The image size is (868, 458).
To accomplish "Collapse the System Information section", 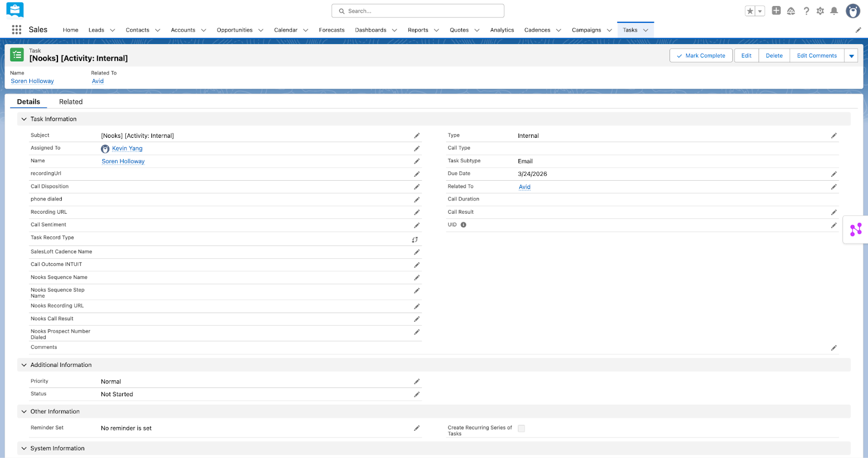I will click(x=24, y=448).
